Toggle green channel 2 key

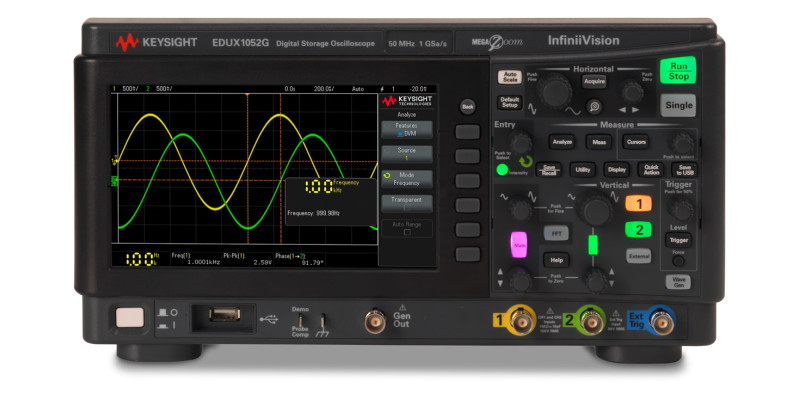(x=638, y=230)
